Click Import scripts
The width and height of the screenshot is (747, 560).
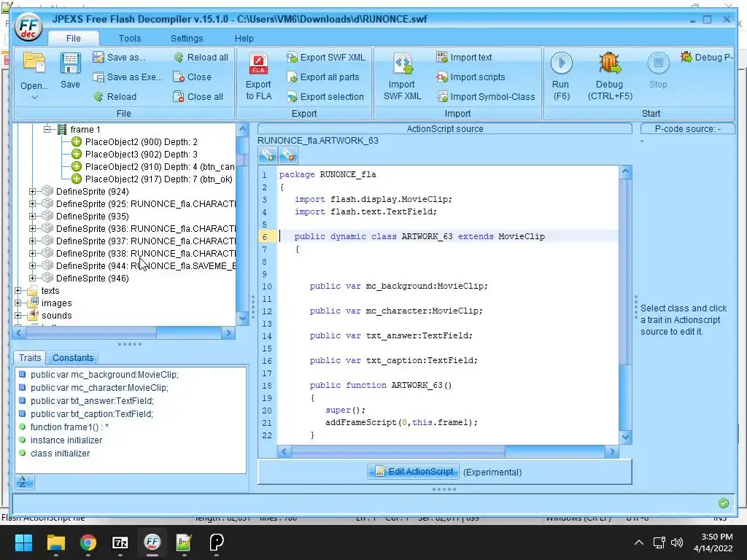(471, 77)
